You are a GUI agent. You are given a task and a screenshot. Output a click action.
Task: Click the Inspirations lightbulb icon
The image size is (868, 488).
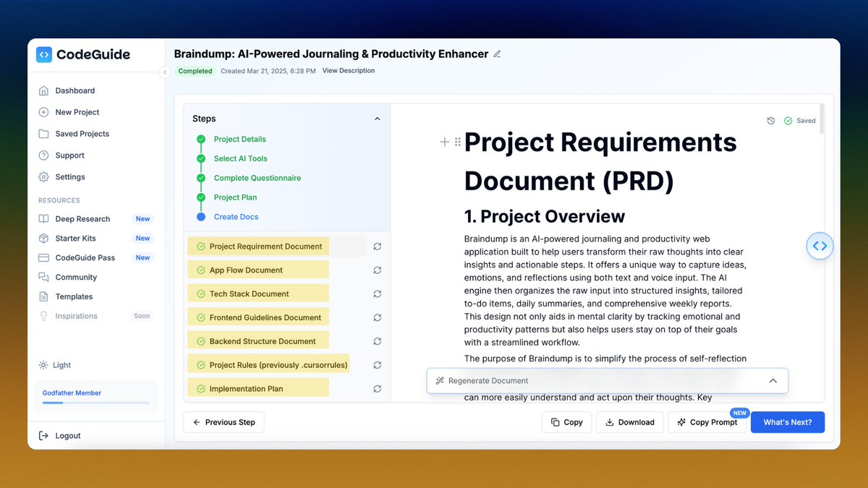coord(43,317)
